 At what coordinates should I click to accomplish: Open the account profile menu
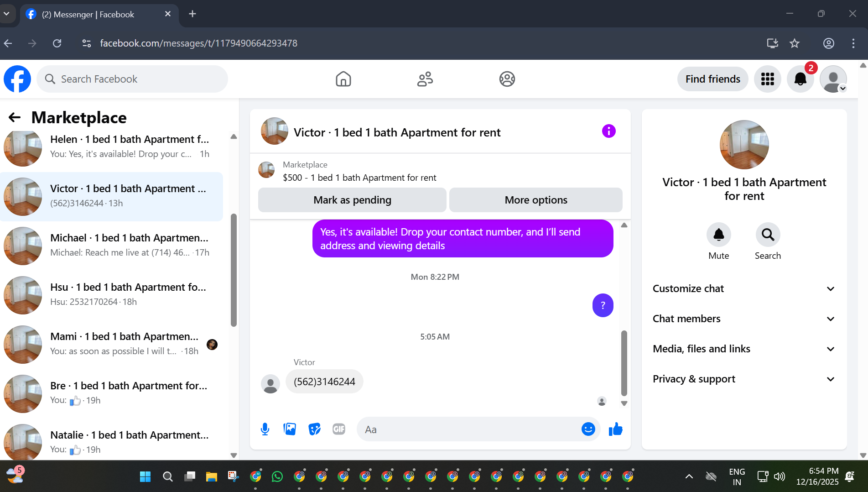tap(833, 79)
